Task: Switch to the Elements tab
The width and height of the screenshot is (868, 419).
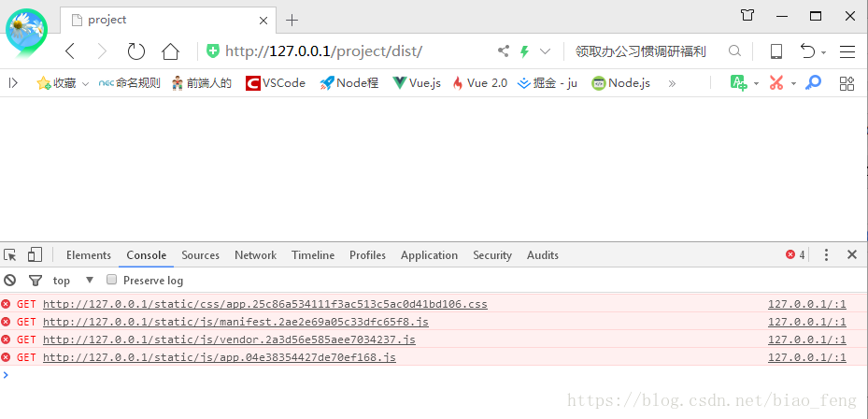Action: (89, 255)
